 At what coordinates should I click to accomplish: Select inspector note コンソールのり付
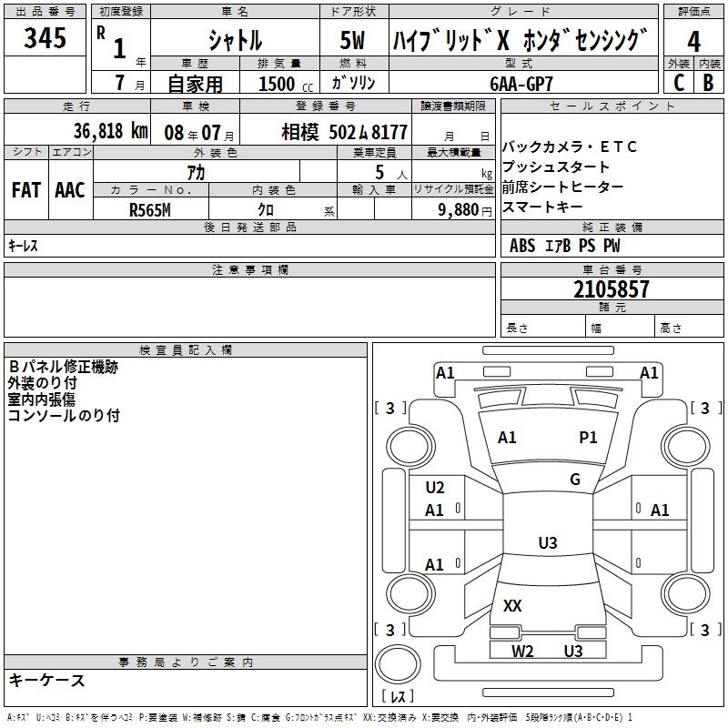point(64,416)
